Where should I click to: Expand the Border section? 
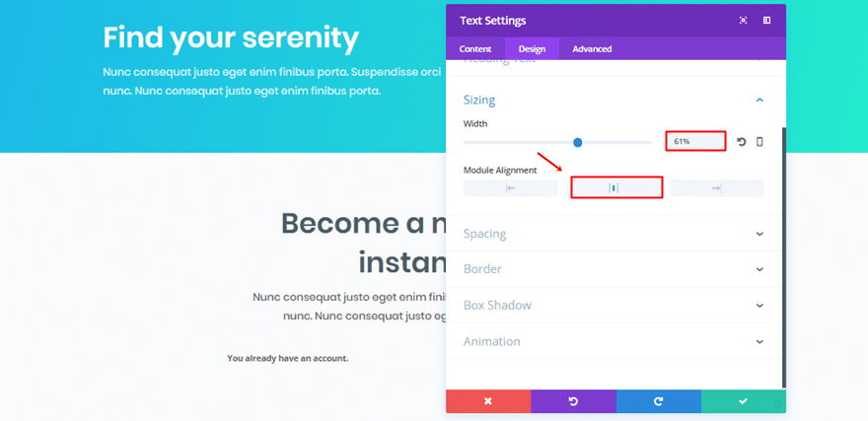(614, 269)
